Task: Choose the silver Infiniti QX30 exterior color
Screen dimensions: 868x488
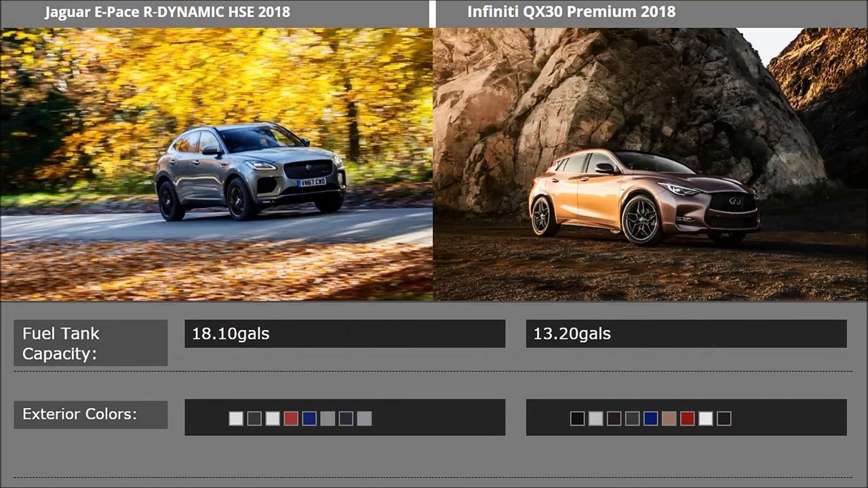Action: pos(595,418)
